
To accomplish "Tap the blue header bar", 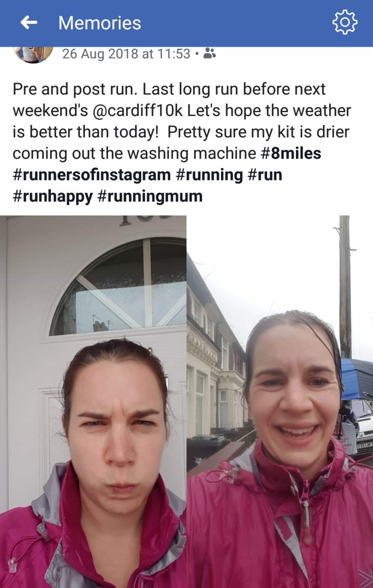I will click(x=186, y=23).
